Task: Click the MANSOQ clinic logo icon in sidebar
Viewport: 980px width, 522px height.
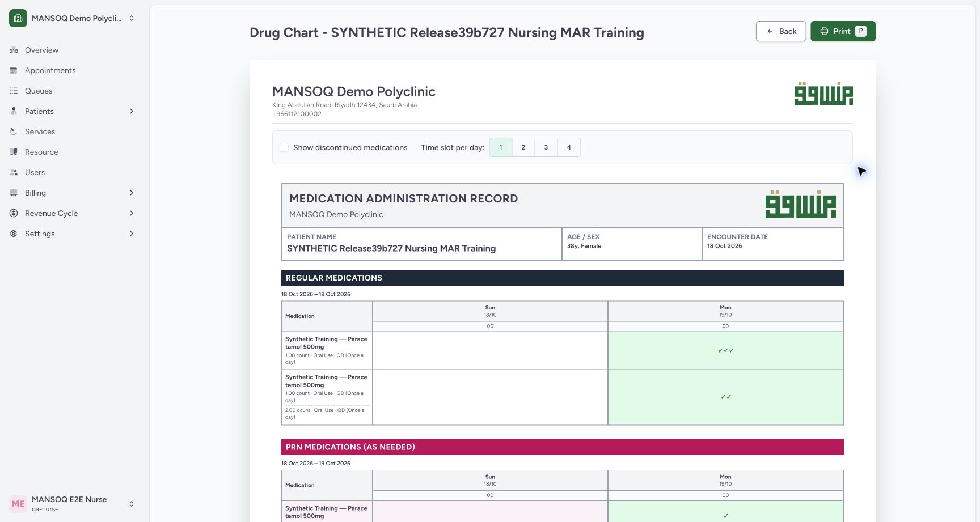Action: [18, 18]
